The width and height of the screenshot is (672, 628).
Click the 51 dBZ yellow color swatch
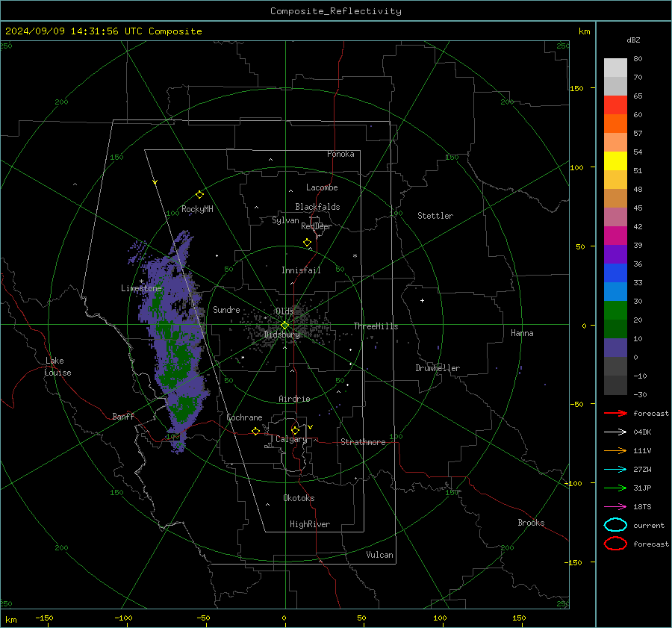615,161
